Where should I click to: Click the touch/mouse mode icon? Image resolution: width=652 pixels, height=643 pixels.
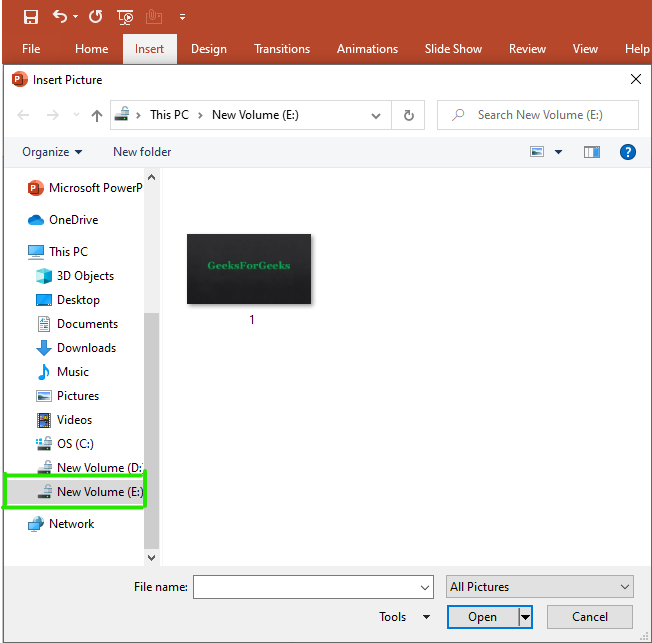pos(153,17)
